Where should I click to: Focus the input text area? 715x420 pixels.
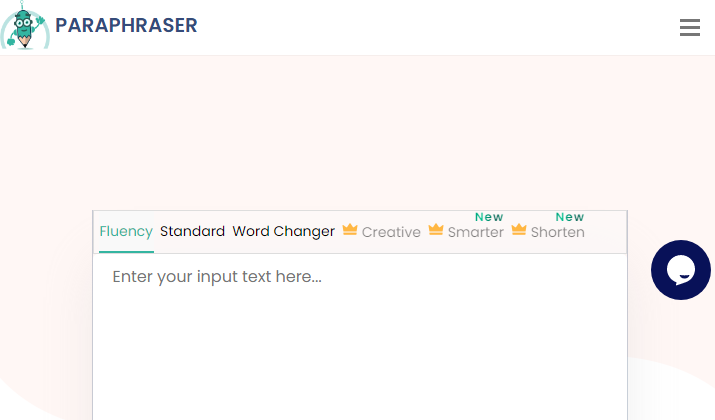(360, 337)
